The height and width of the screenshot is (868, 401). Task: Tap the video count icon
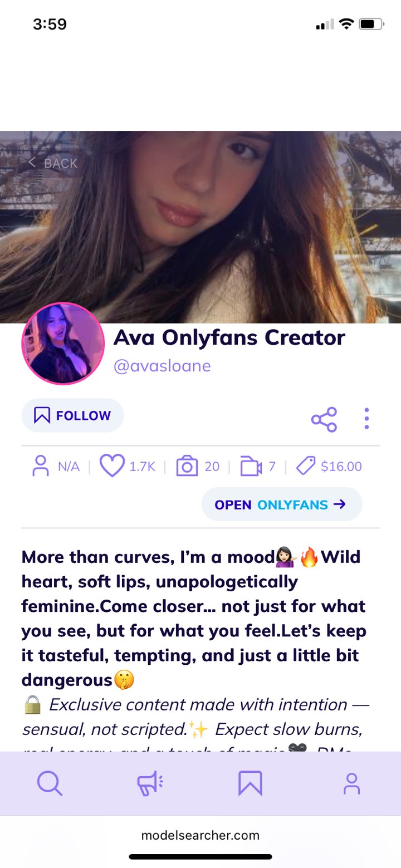(251, 467)
